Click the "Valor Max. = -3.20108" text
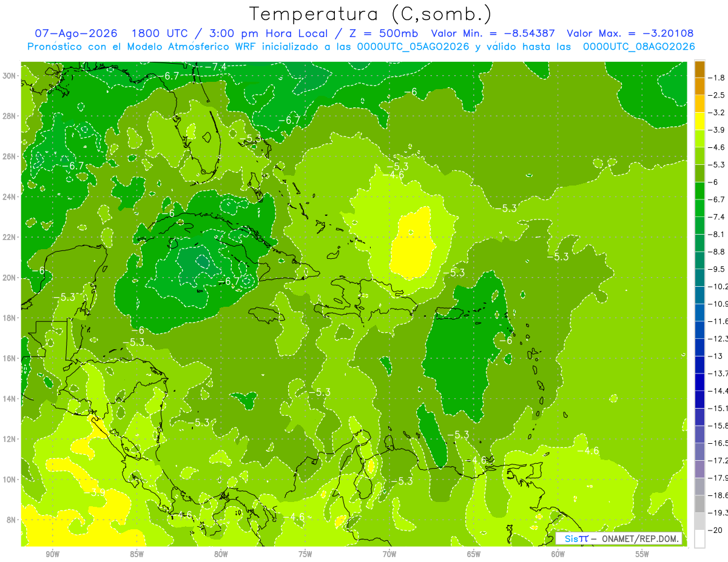Image resolution: width=728 pixels, height=562 pixels. pos(630,33)
